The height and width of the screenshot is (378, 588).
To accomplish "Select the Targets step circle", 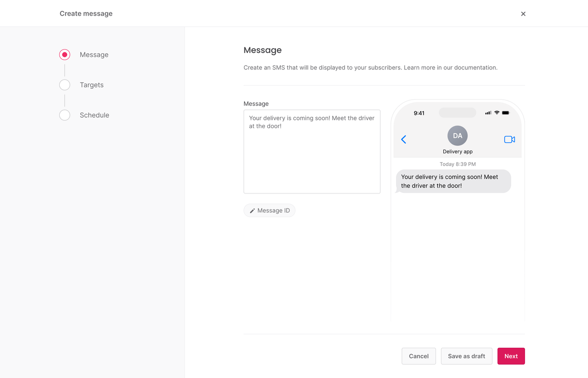I will pyautogui.click(x=65, y=85).
